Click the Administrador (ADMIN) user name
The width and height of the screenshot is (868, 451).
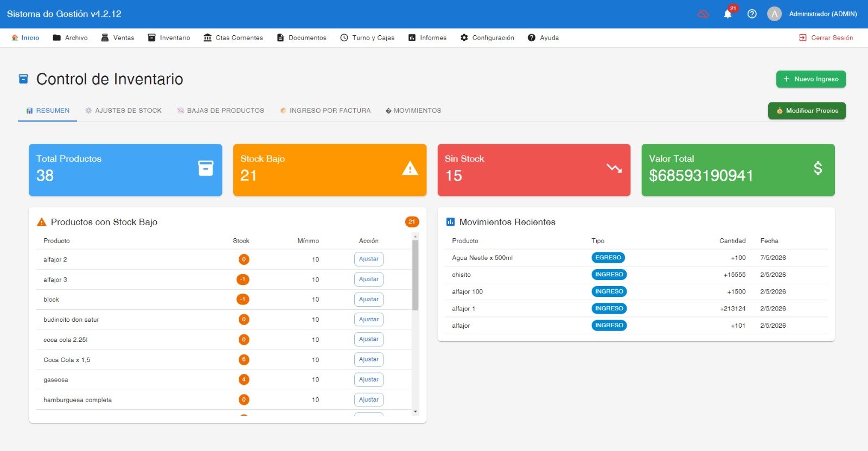click(x=823, y=14)
